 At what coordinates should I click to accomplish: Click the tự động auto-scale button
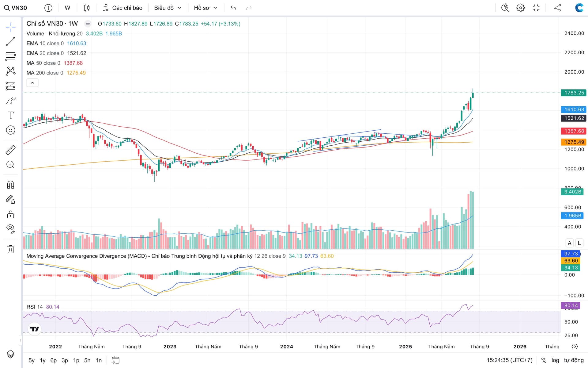[x=574, y=360]
